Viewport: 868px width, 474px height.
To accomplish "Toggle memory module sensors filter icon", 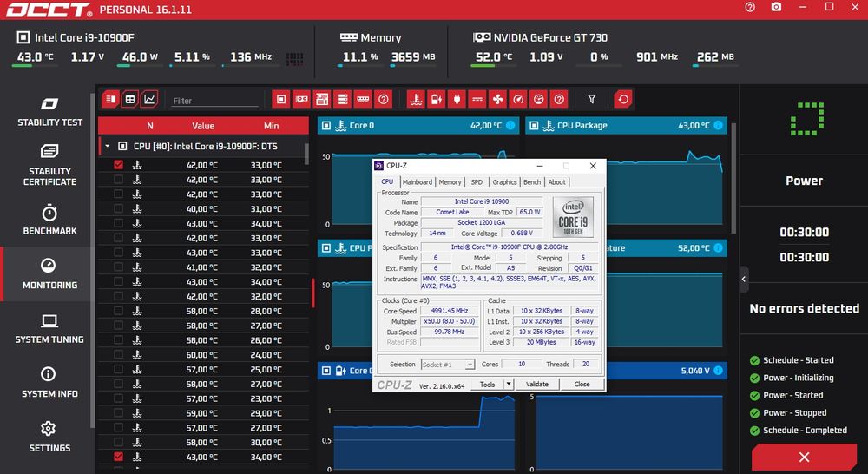I will click(x=363, y=100).
